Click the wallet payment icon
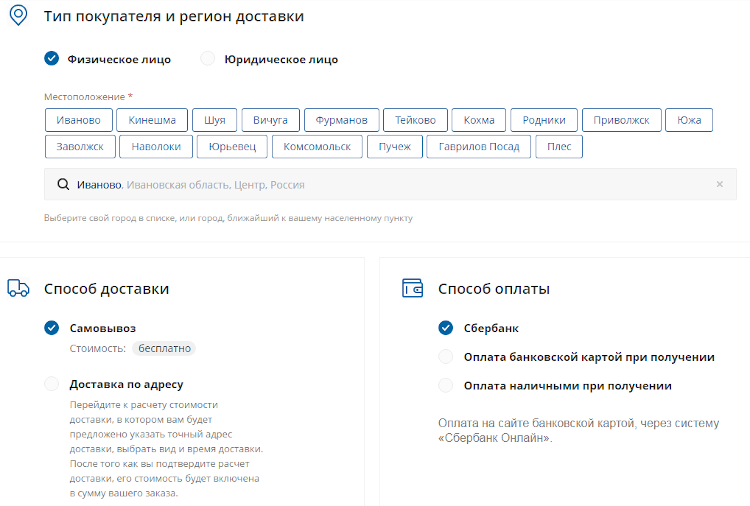This screenshot has width=750, height=506. pyautogui.click(x=412, y=289)
